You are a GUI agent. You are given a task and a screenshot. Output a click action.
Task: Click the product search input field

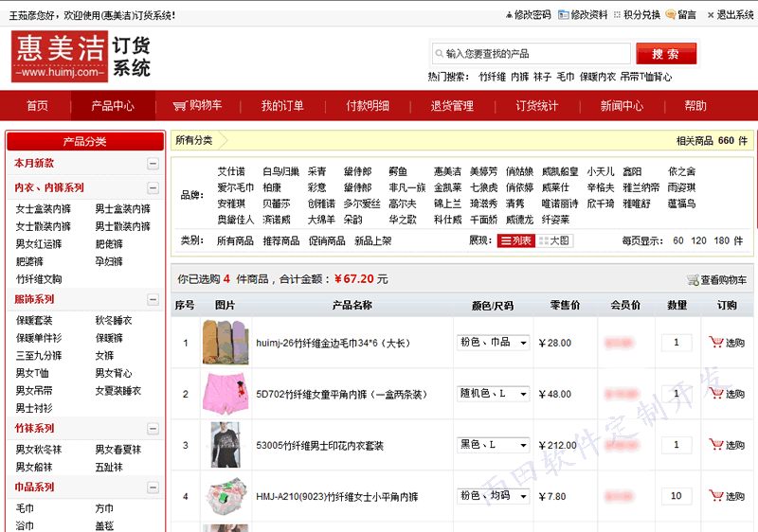pos(532,54)
